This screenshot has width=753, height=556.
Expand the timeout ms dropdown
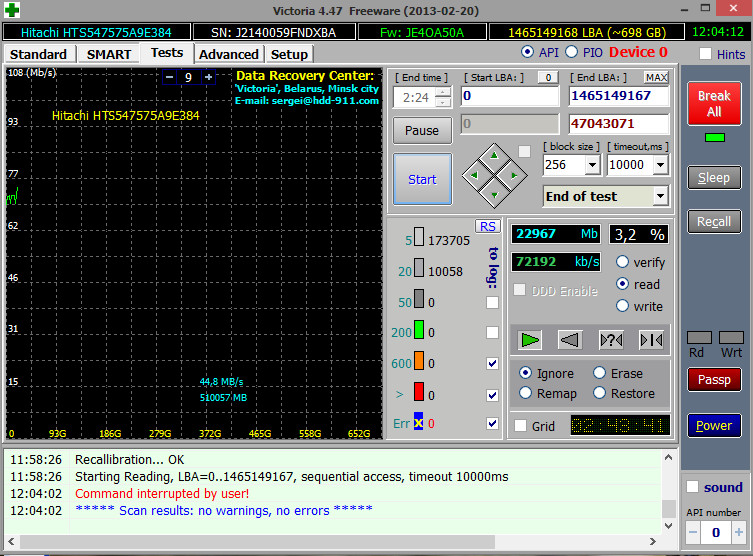tap(660, 165)
